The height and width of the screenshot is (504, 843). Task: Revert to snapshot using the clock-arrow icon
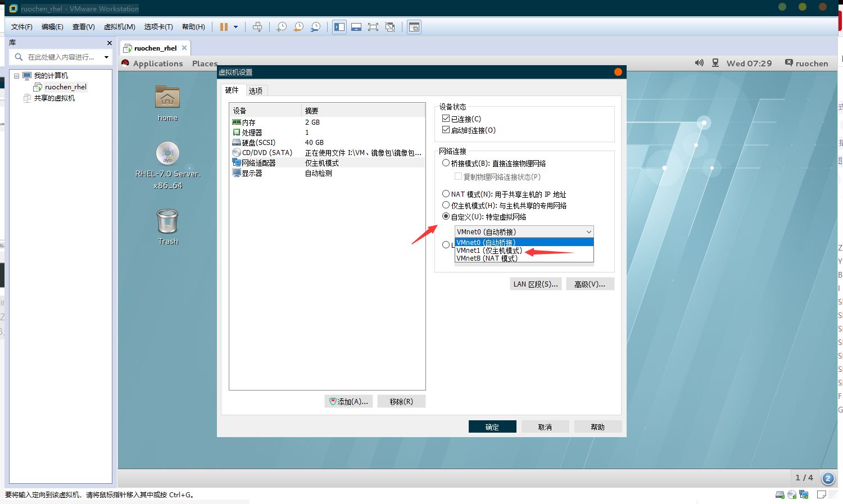coord(298,27)
